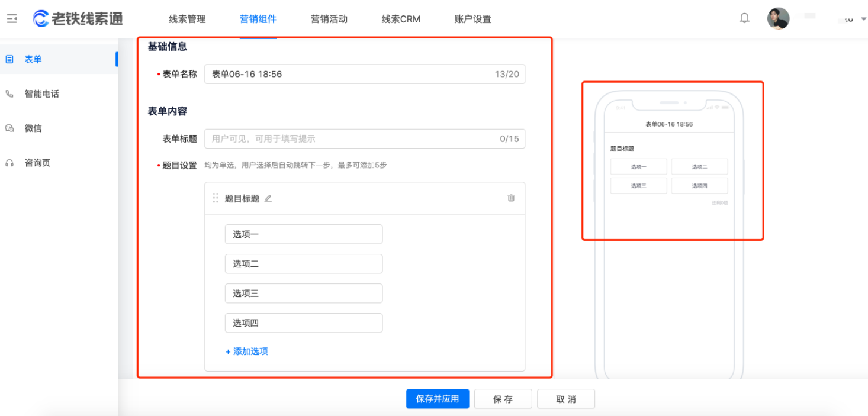Screen dimensions: 868x416
Task: Click the trash icon to delete the question
Action: [x=512, y=198]
